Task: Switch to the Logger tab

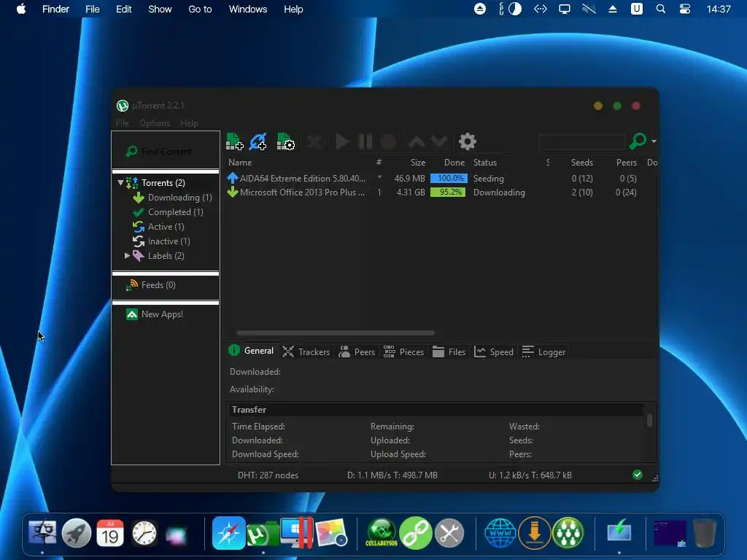Action: pyautogui.click(x=543, y=352)
